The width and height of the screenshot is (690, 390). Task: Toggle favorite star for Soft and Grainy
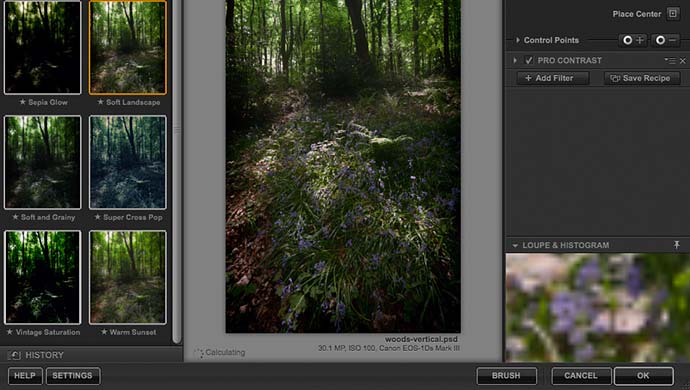point(15,217)
